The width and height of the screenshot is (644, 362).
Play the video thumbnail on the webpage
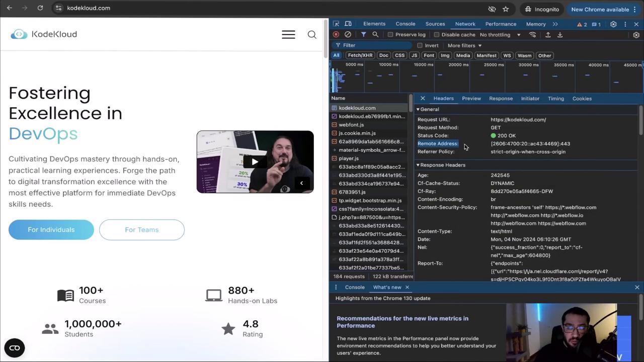(255, 162)
